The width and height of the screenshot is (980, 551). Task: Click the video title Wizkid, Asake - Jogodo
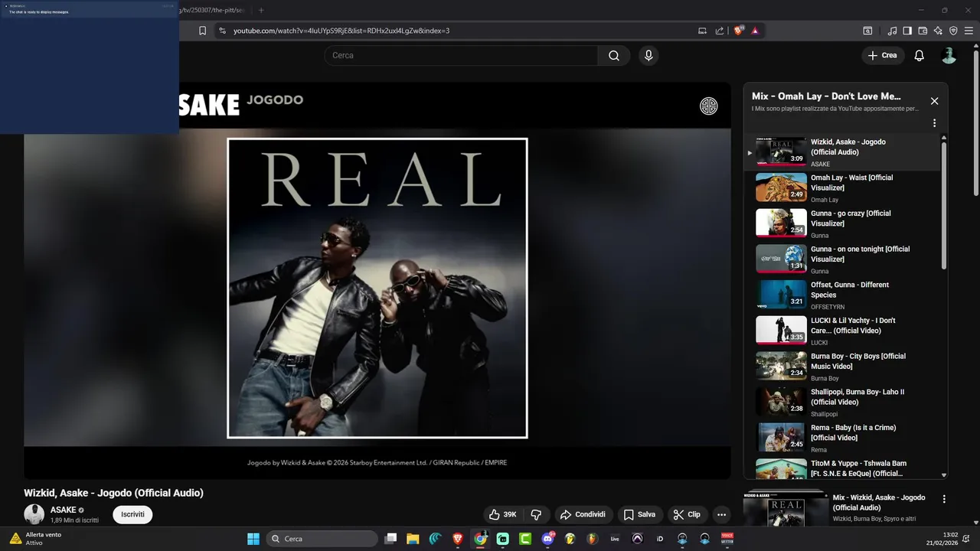pos(113,493)
